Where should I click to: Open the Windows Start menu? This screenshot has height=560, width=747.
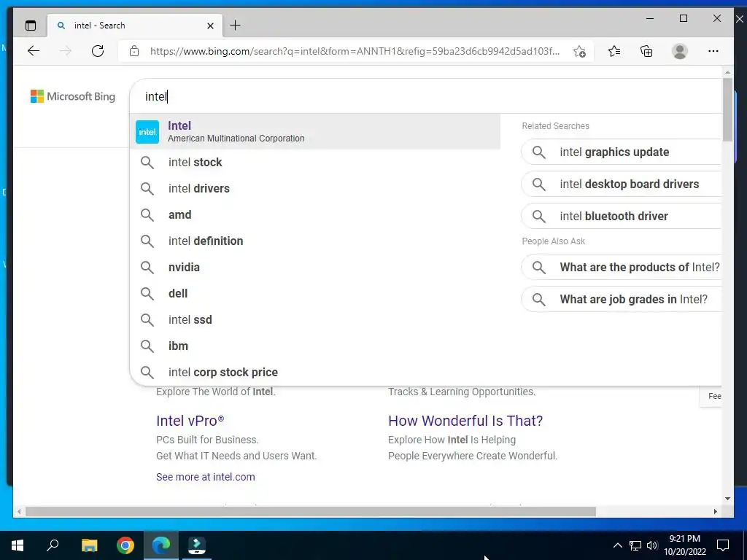point(18,545)
